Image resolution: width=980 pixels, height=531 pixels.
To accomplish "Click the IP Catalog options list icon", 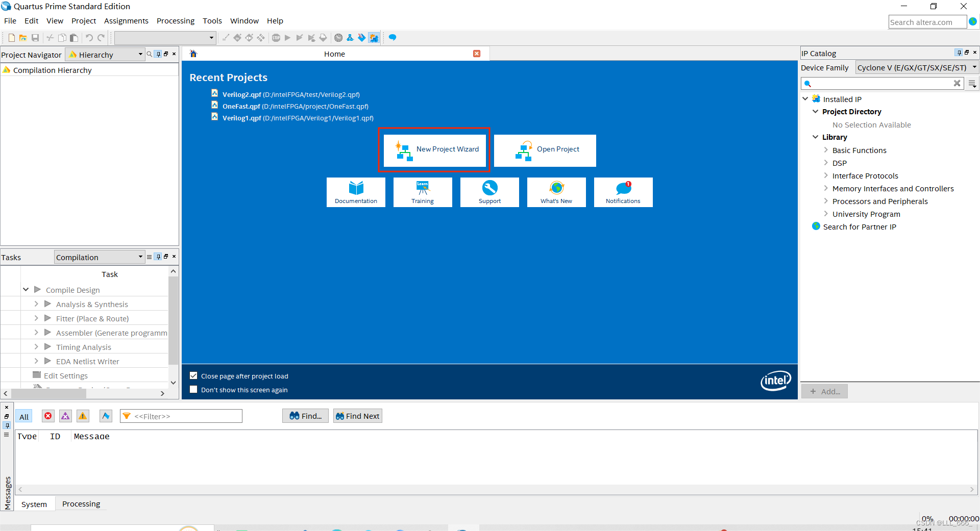I will 972,83.
